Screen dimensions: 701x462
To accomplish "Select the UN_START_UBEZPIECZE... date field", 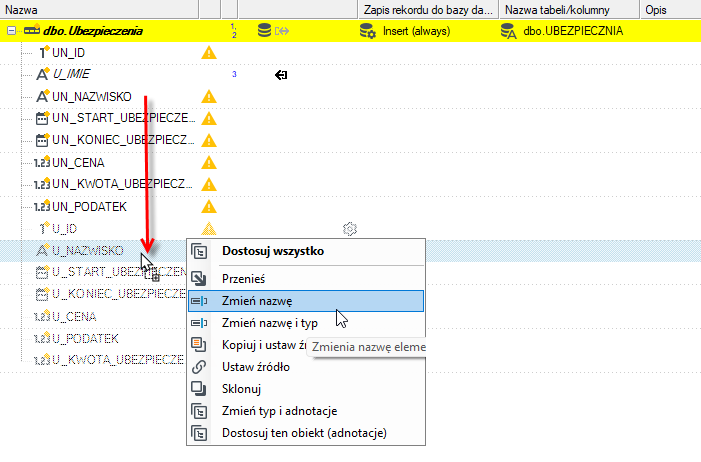I will tap(123, 118).
